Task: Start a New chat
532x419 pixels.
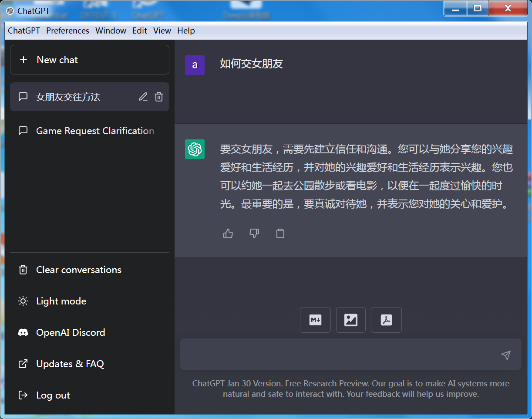Action: pos(90,60)
